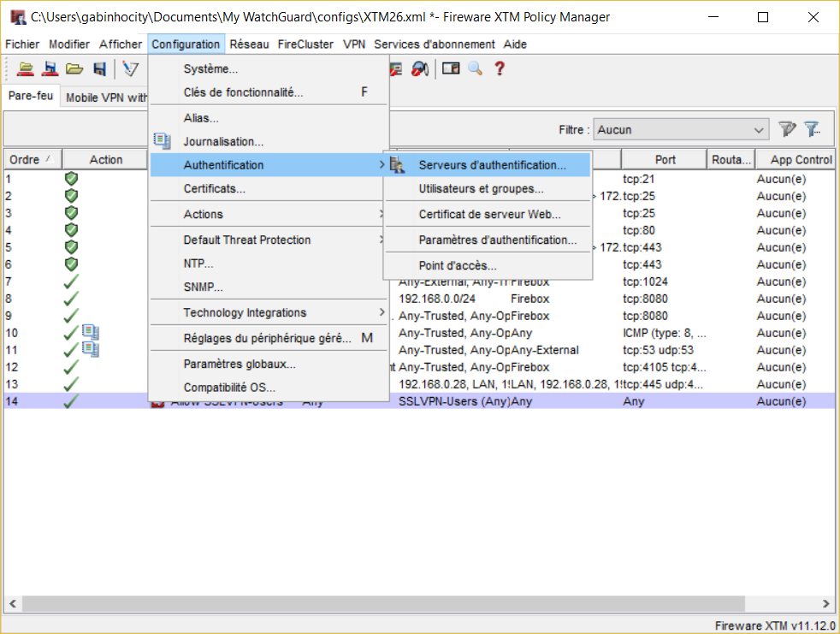This screenshot has height=634, width=840.
Task: Click the binoculars toolbar icon
Action: (x=420, y=68)
